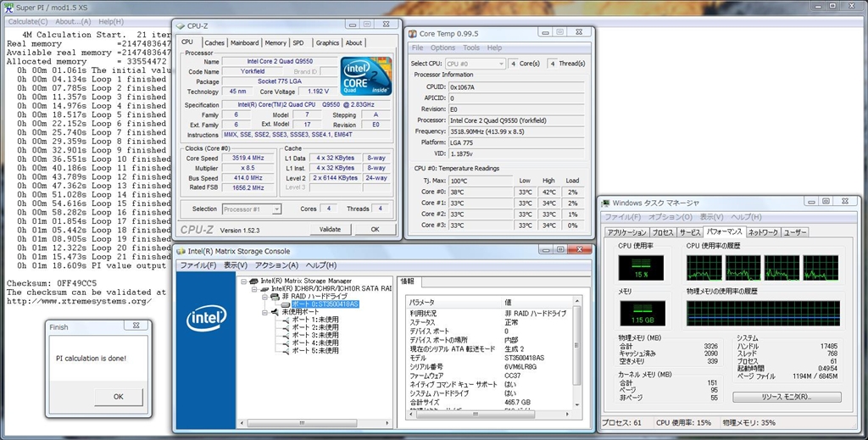Open Help menu in Core Temp
The width and height of the screenshot is (868, 440).
[x=494, y=48]
